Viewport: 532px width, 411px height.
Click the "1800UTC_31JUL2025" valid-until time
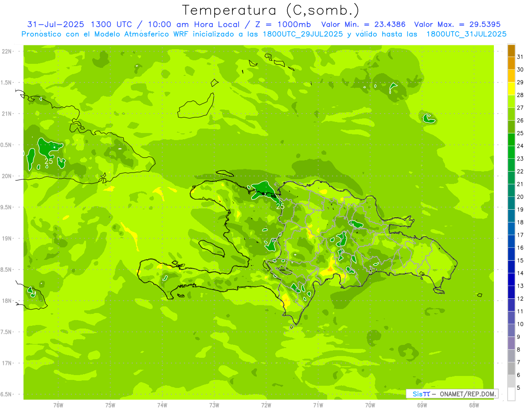466,34
